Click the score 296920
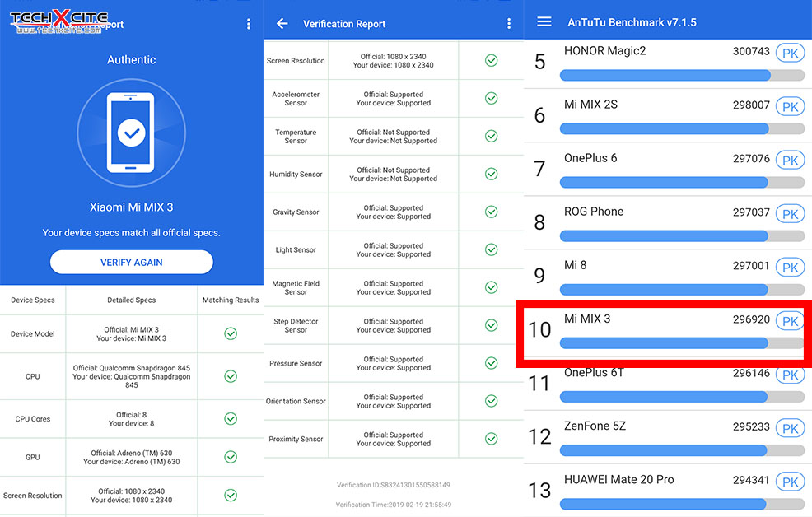This screenshot has height=517, width=812. [x=751, y=319]
